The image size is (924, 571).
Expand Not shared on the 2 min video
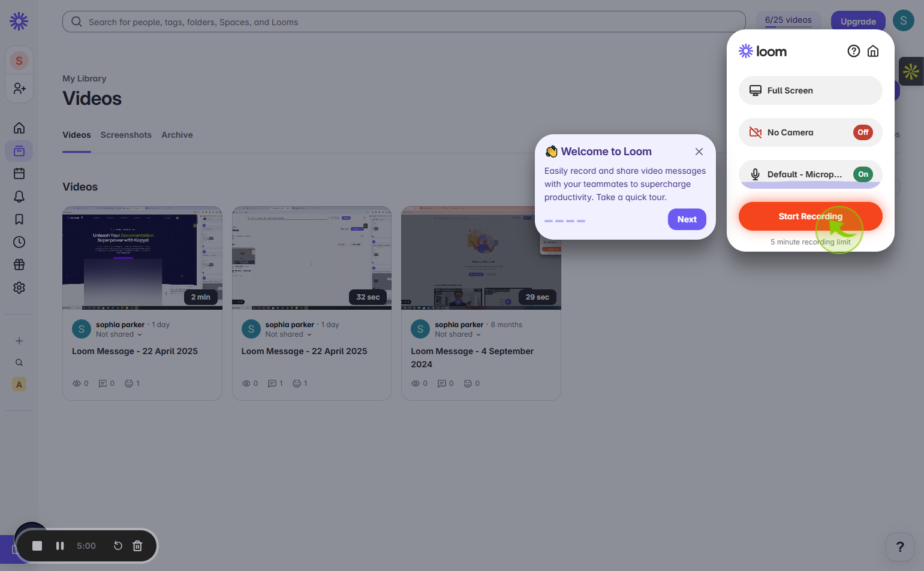(x=119, y=334)
